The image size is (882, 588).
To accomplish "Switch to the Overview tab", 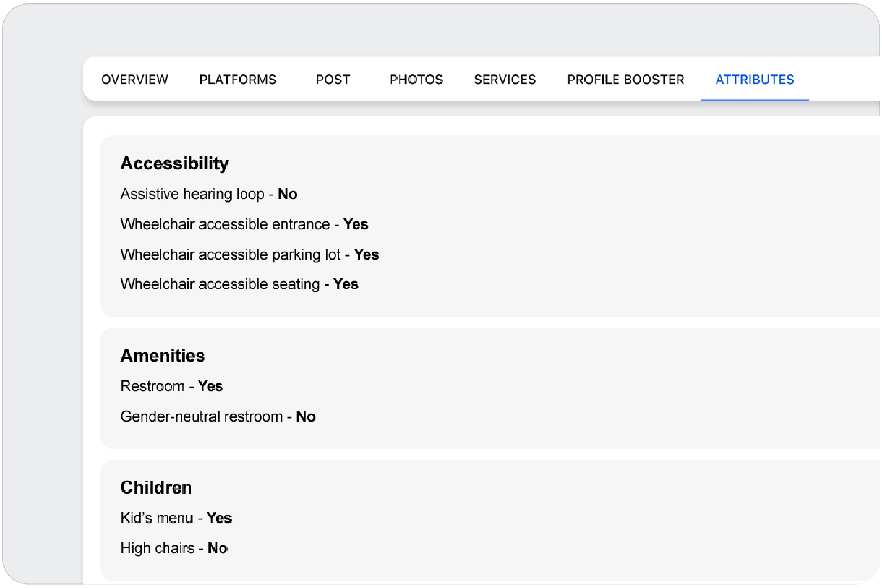I will pyautogui.click(x=134, y=80).
